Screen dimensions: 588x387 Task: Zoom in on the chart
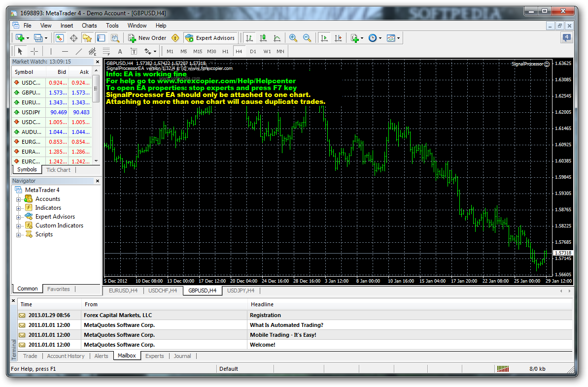293,38
